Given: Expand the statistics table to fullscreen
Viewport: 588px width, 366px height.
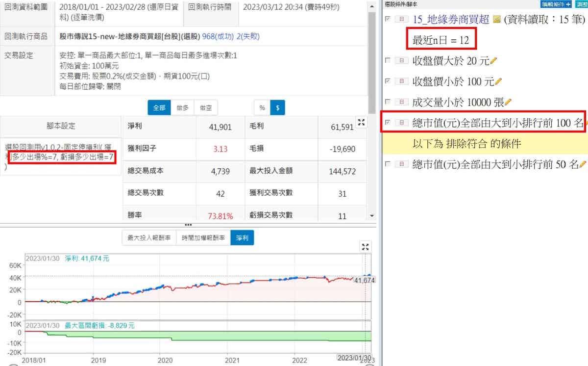Looking at the screenshot, I should [362, 123].
